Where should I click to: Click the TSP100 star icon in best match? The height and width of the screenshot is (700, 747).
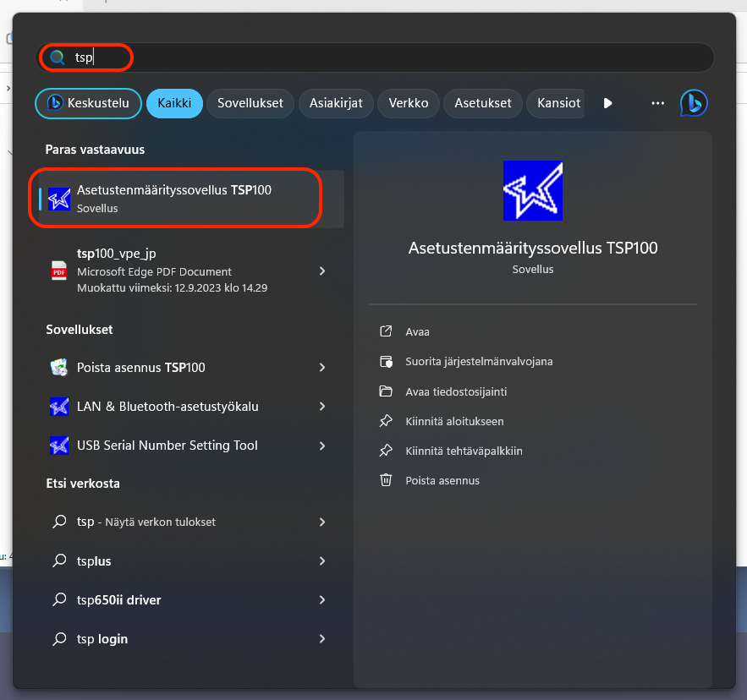pyautogui.click(x=59, y=199)
